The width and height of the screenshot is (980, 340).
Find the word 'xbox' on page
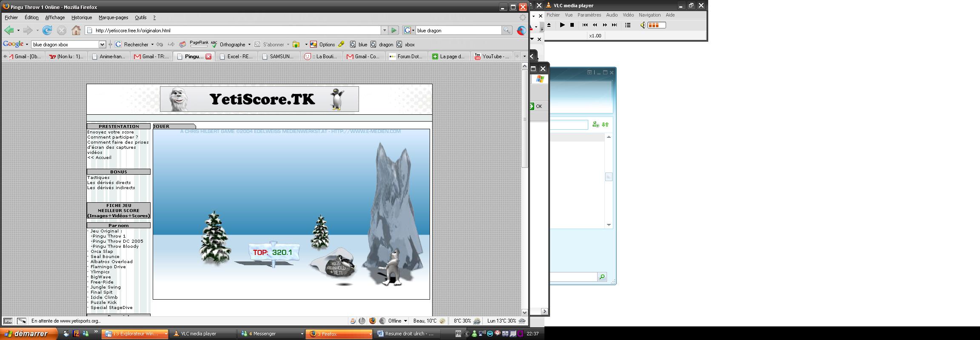pos(405,44)
